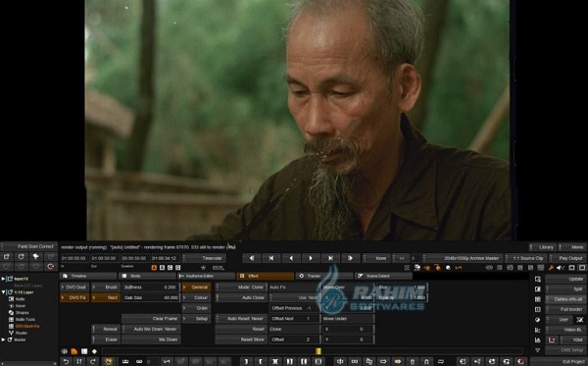
Task: Click the Update button
Action: pyautogui.click(x=565, y=279)
